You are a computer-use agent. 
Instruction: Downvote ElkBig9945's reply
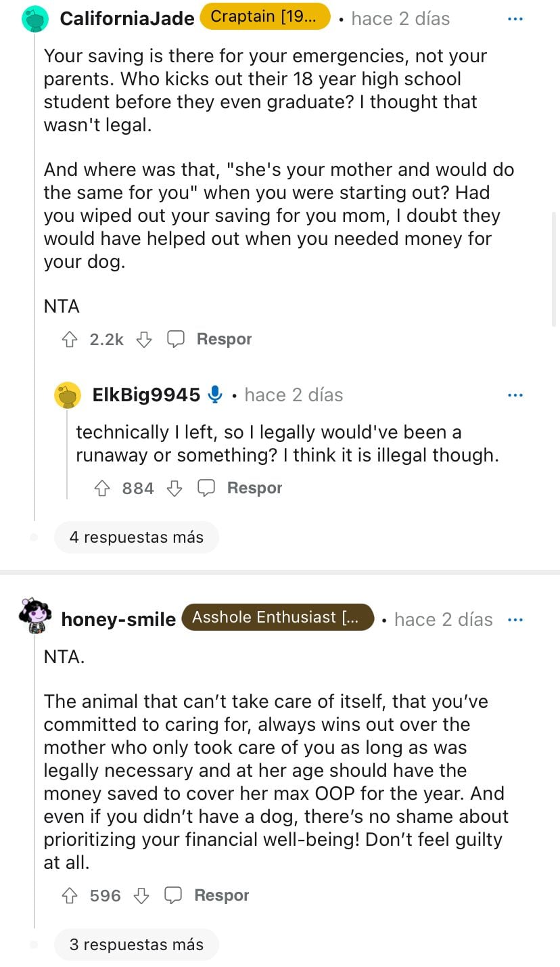point(174,488)
